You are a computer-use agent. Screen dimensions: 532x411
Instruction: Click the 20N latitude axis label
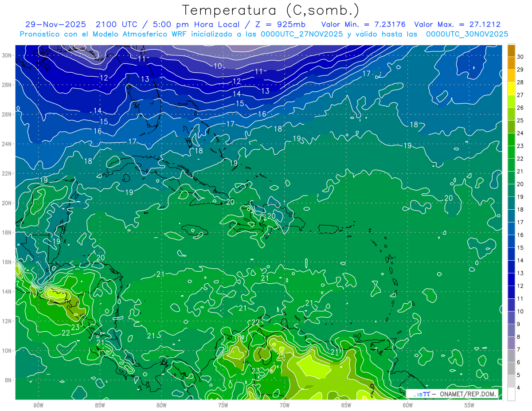pos(8,203)
